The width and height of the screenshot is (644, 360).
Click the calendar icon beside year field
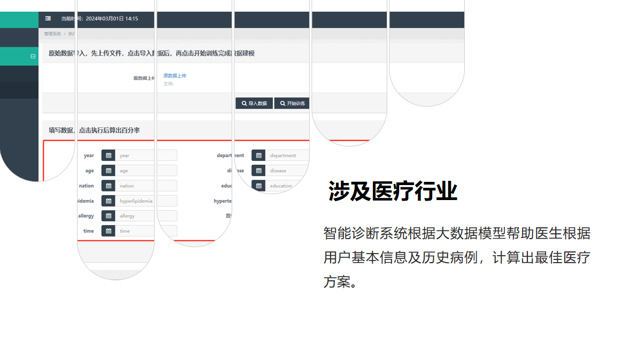tap(109, 156)
